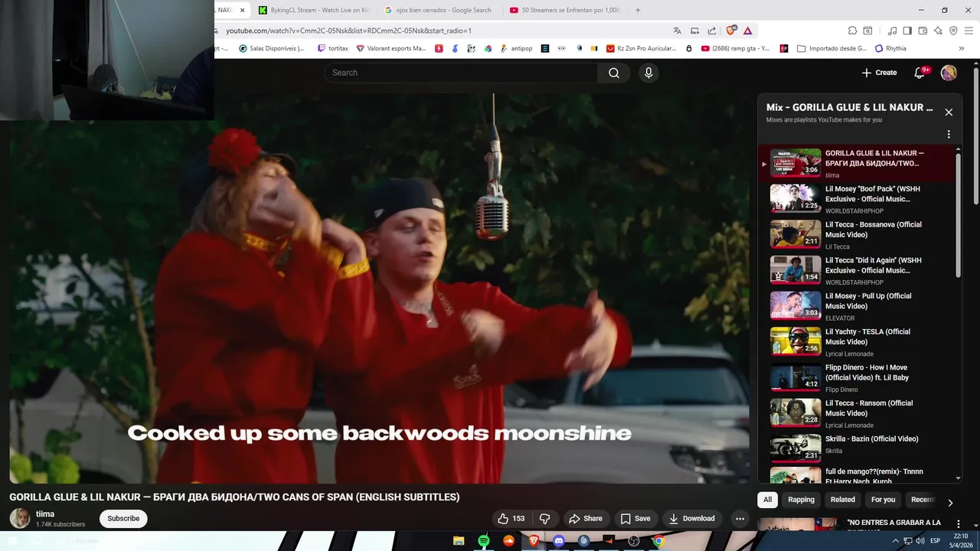
Task: Play Flipp Dinero How I Move
Action: click(857, 378)
